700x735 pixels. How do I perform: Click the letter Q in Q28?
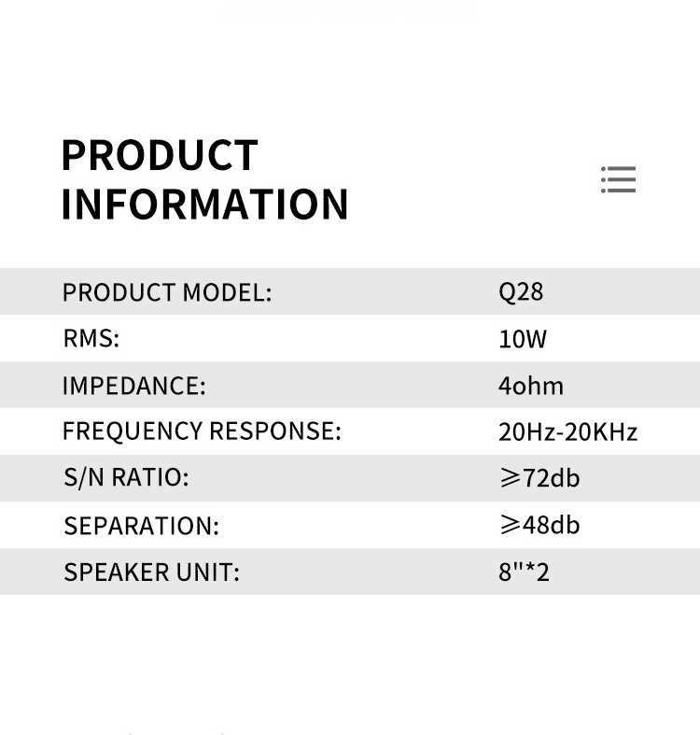click(x=507, y=292)
